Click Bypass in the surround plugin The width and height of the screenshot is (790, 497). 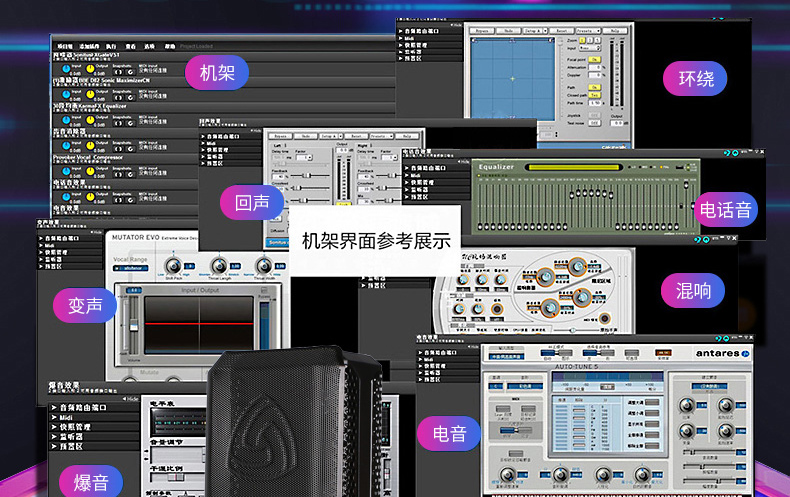click(482, 31)
